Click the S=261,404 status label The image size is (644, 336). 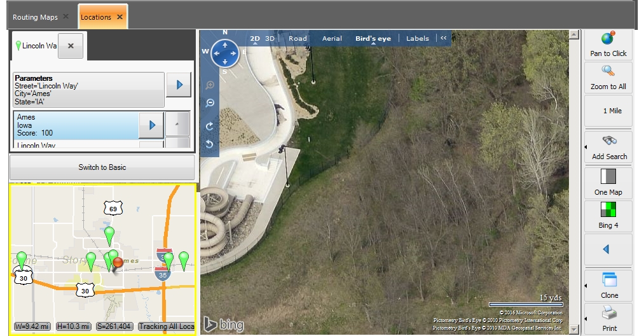[x=114, y=326]
